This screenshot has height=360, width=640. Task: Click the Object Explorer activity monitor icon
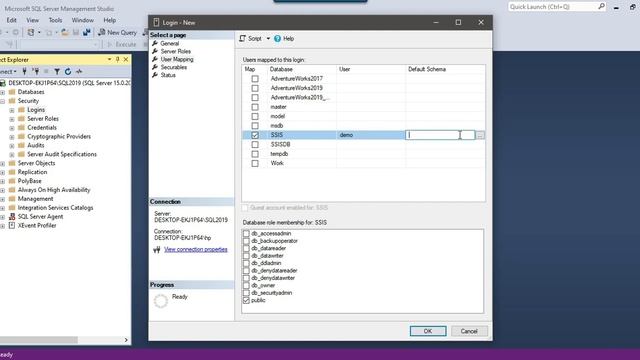tap(79, 71)
